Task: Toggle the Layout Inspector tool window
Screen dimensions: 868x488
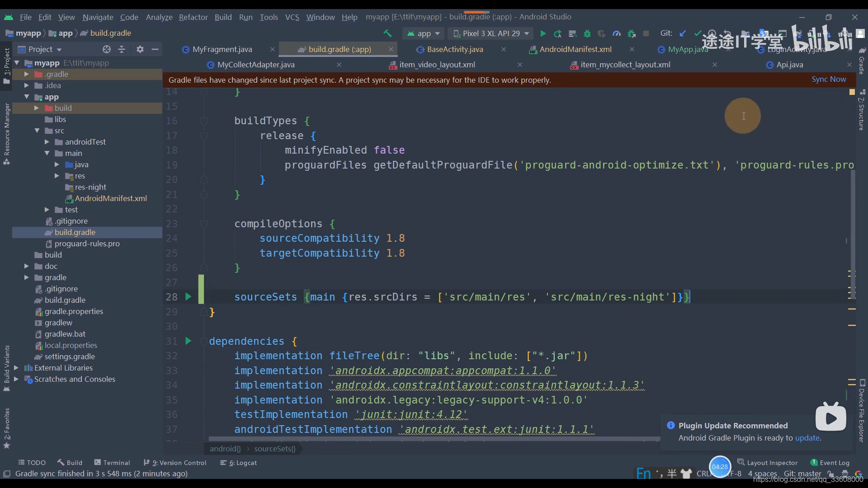Action: click(767, 463)
